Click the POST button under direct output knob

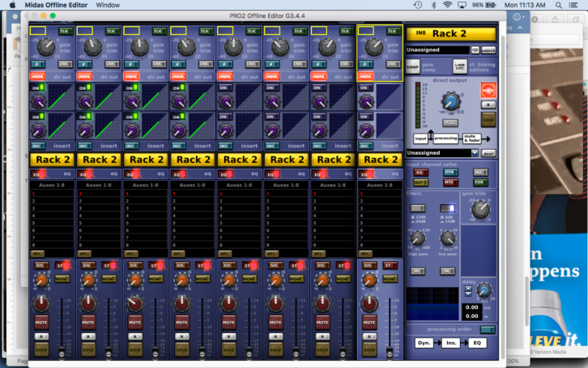[450, 122]
